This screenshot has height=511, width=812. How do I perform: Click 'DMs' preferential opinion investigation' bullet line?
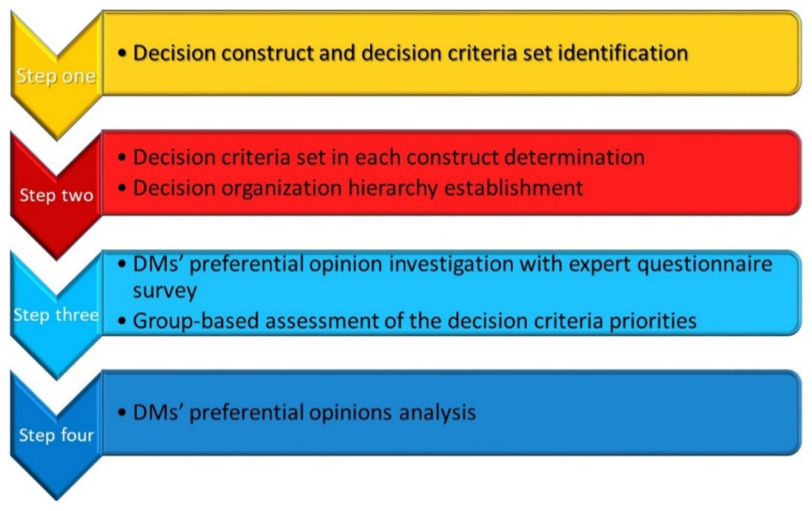click(x=452, y=264)
